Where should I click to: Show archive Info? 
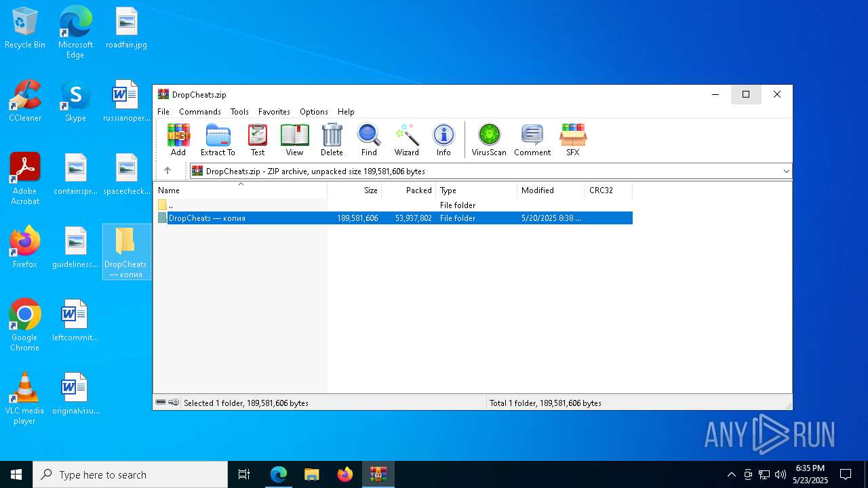click(x=443, y=140)
